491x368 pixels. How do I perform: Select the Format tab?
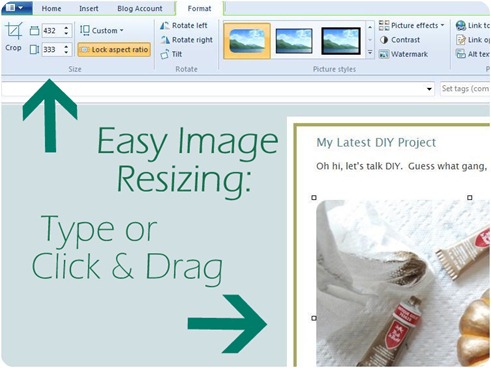tap(199, 9)
